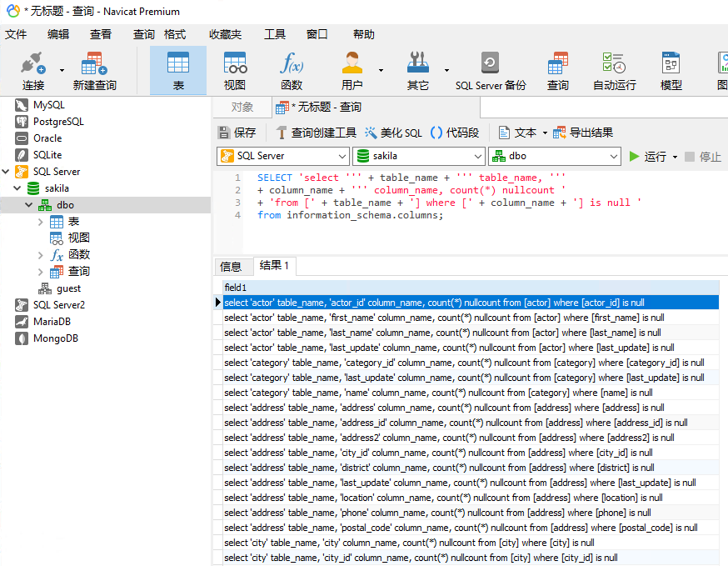The width and height of the screenshot is (728, 566).
Task: Click the 用户 (User) toolbar icon
Action: tap(352, 71)
